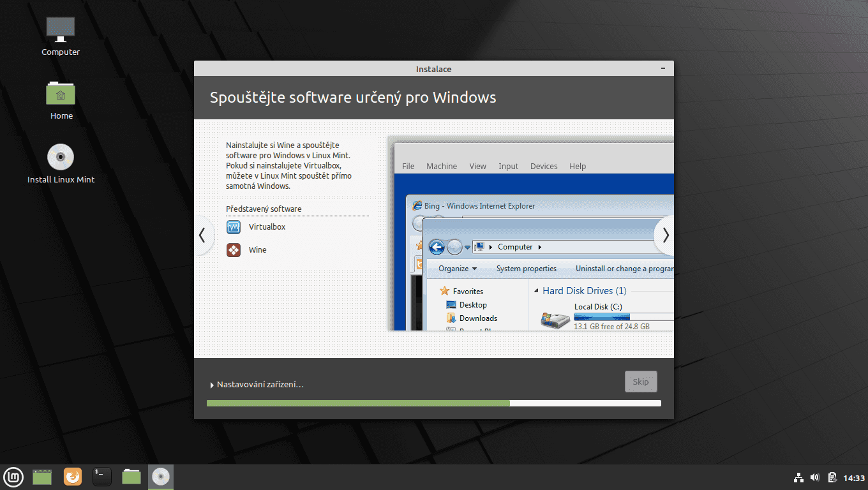Click the Skip button

tap(640, 381)
